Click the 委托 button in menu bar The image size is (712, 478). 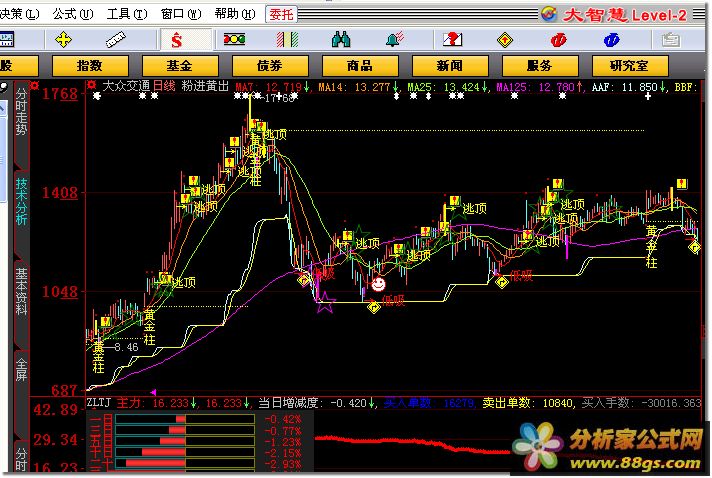[x=281, y=14]
